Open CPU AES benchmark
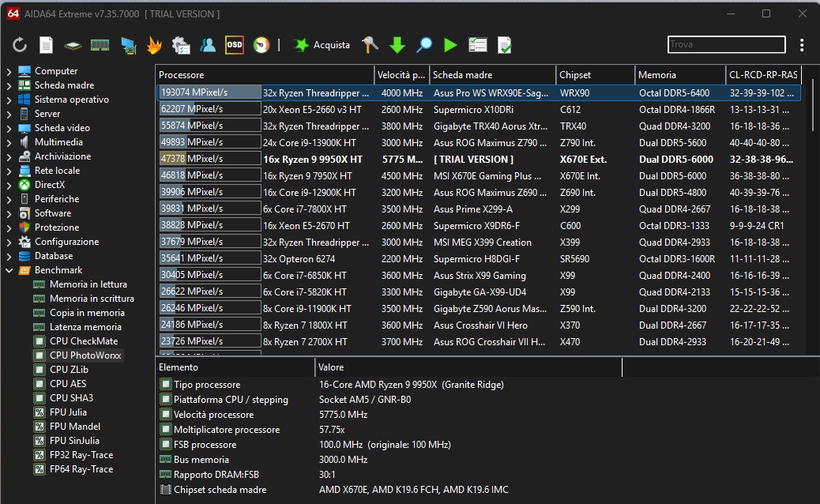Screen dimensions: 820x504 [68, 384]
